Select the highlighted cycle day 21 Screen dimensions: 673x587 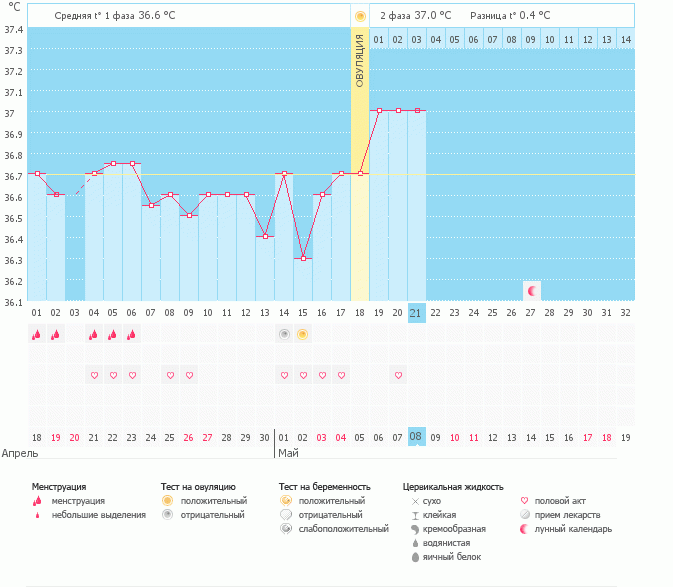(417, 313)
